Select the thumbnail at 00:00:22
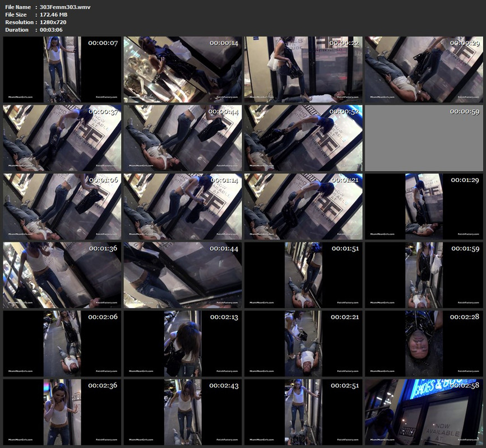Image resolution: width=486 pixels, height=448 pixels. pyautogui.click(x=303, y=69)
